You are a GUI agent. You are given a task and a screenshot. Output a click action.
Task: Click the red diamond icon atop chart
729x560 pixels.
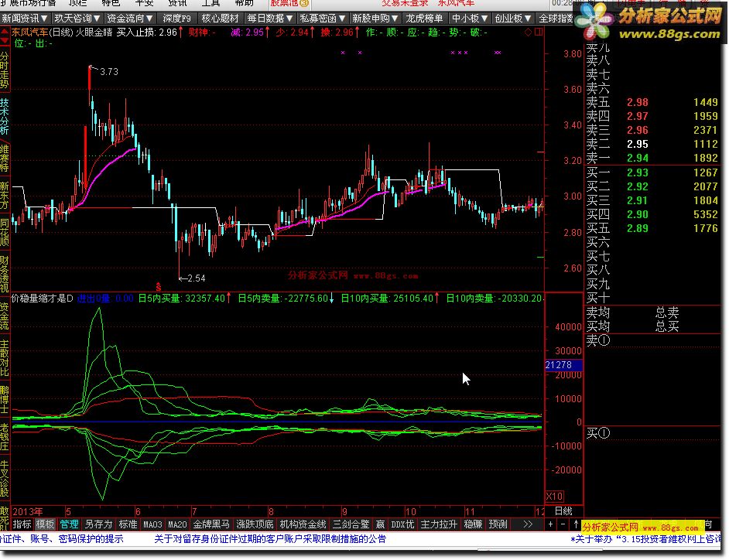528,32
